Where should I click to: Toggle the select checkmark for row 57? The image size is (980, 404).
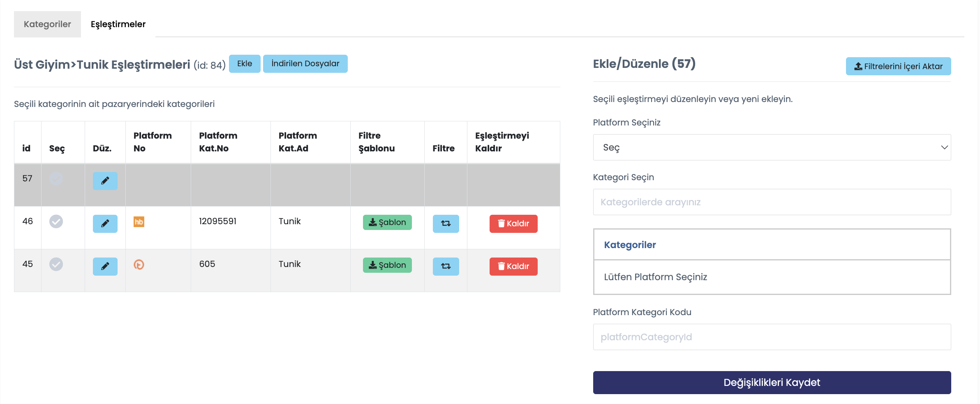click(x=56, y=179)
